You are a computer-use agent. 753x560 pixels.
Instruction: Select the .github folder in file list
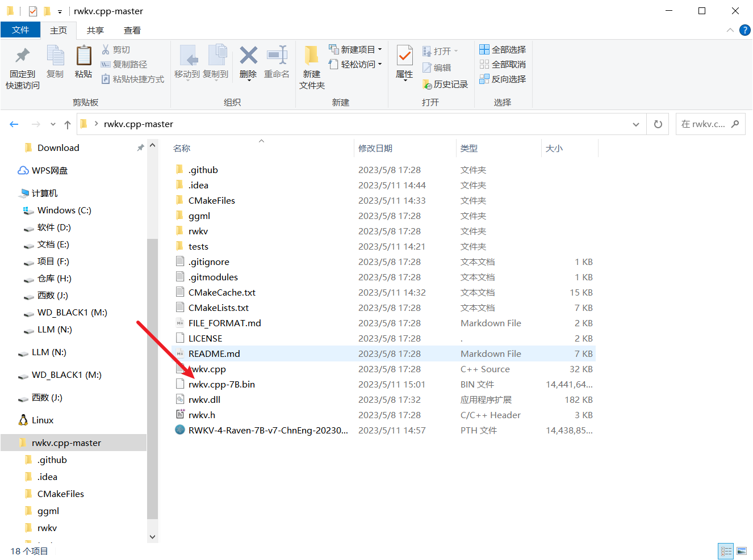[x=203, y=170]
